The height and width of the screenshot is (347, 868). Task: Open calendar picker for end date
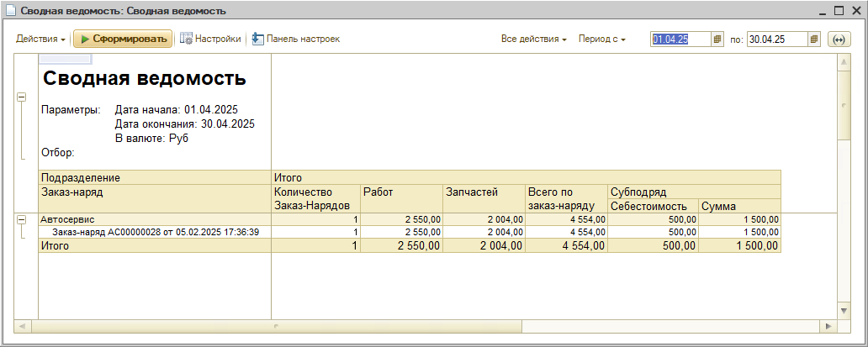coord(814,39)
